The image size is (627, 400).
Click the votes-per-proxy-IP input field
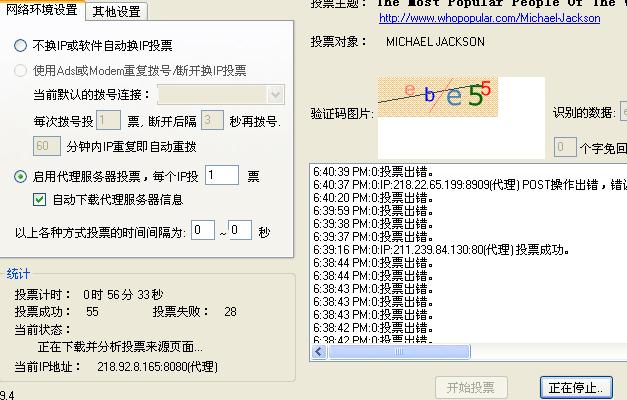pyautogui.click(x=222, y=176)
